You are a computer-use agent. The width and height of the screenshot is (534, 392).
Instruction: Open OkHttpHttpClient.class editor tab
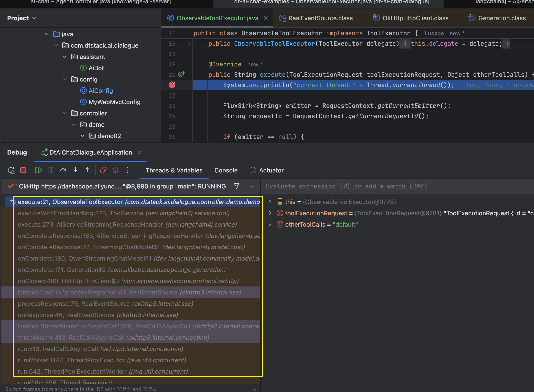click(x=411, y=18)
